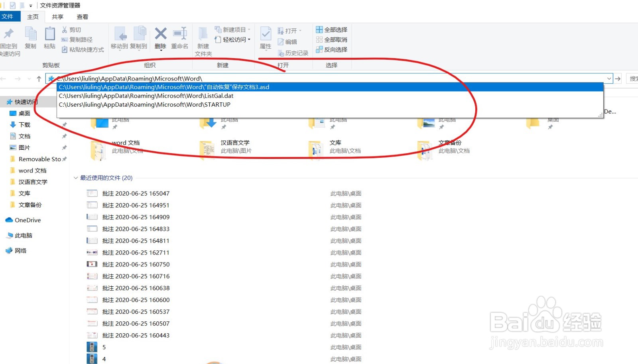Select file 批注 2020-06-25 160750
Screen dimensions: 638x364
point(136,264)
